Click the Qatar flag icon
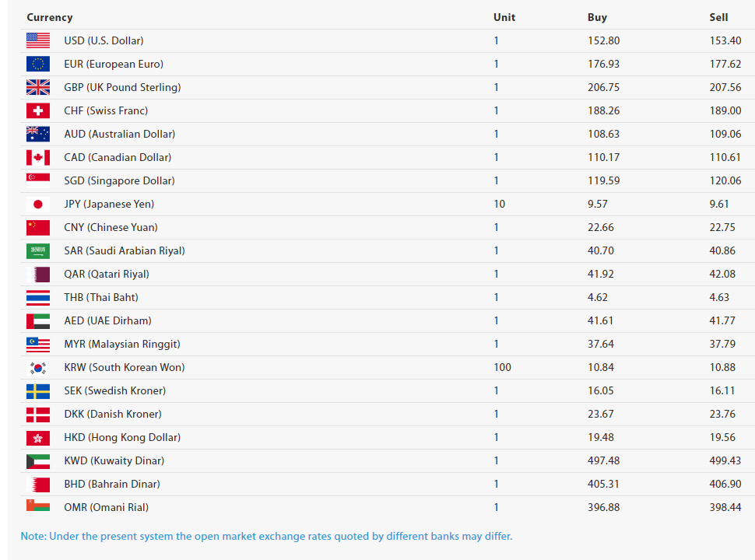 (x=38, y=275)
